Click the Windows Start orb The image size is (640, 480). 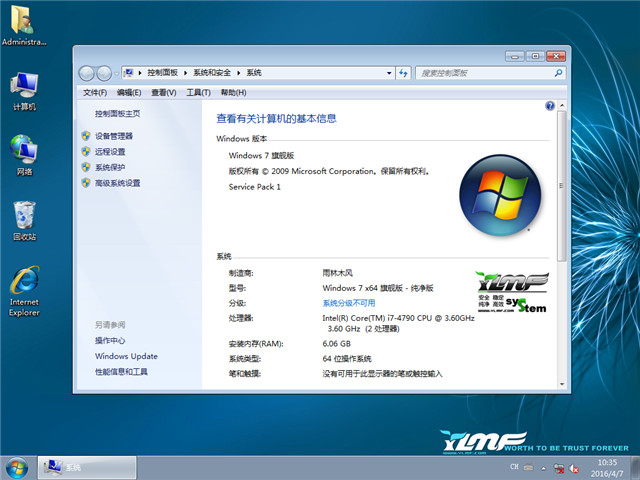pyautogui.click(x=17, y=468)
